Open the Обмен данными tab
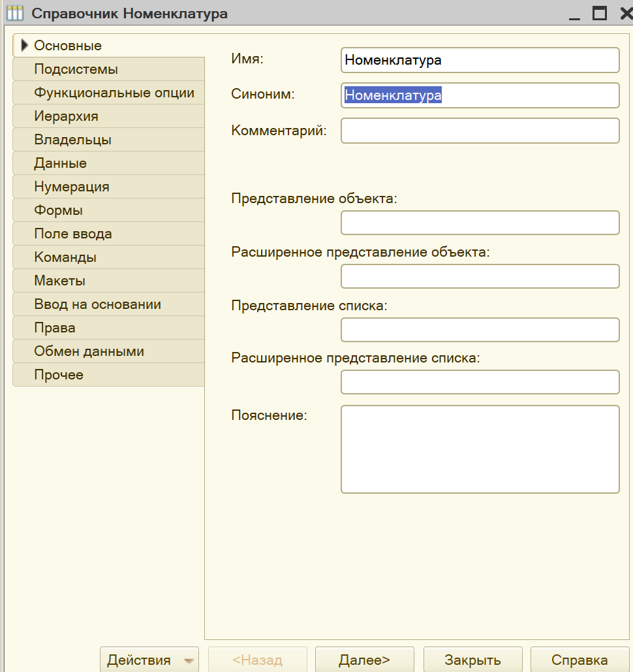 click(x=109, y=351)
